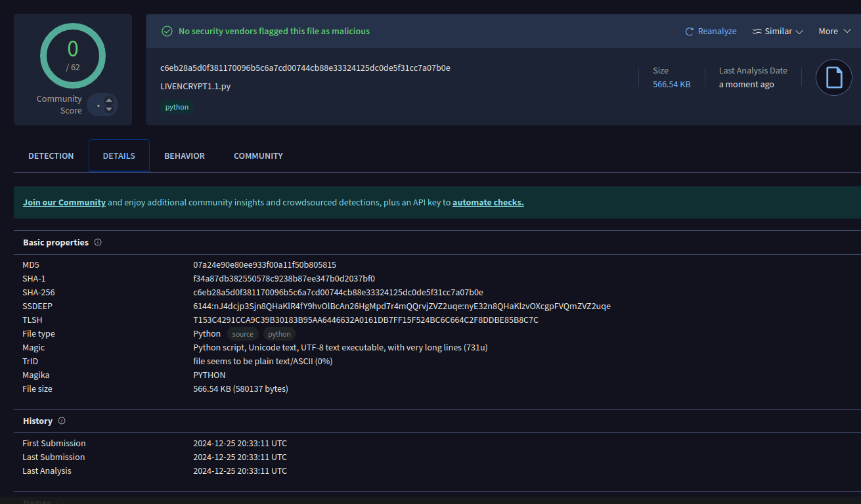Click the python tag under the filename
Viewport: 861px width, 504px height.
pyautogui.click(x=177, y=107)
